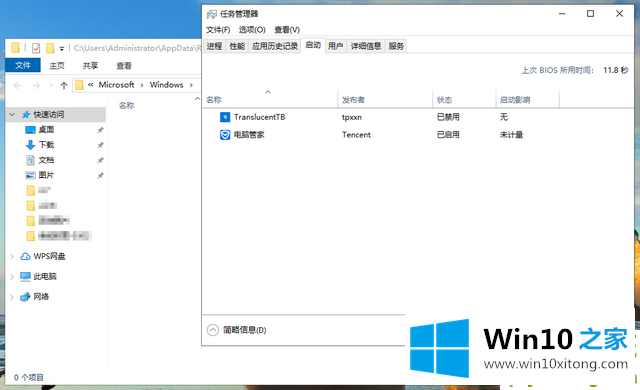Screen dimensions: 640x390
Task: Click the chevron after Microsoft in address bar
Action: coord(142,85)
